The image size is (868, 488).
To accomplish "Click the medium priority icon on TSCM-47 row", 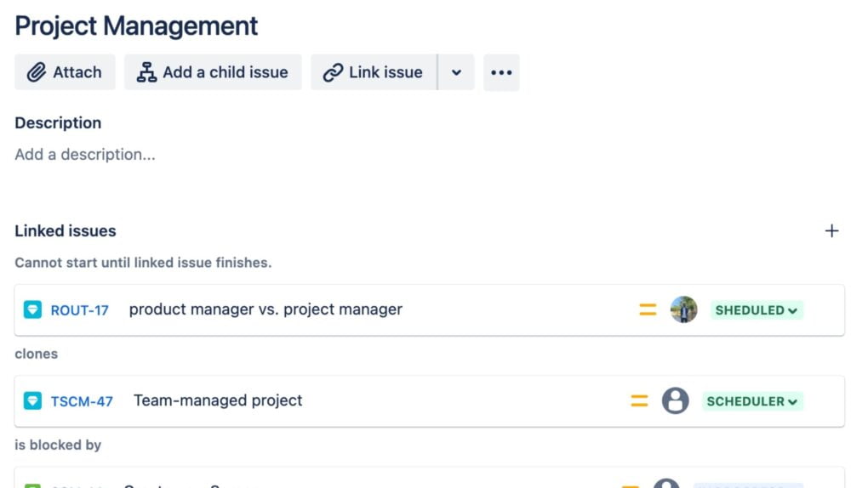I will pos(639,401).
